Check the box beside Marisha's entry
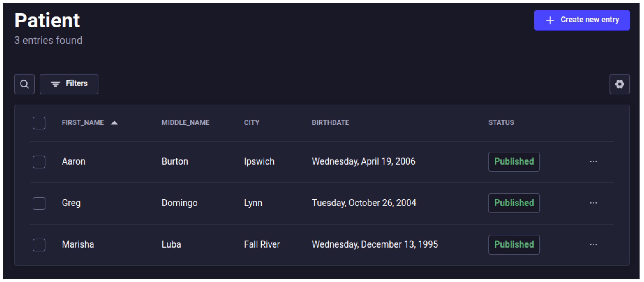 click(39, 245)
